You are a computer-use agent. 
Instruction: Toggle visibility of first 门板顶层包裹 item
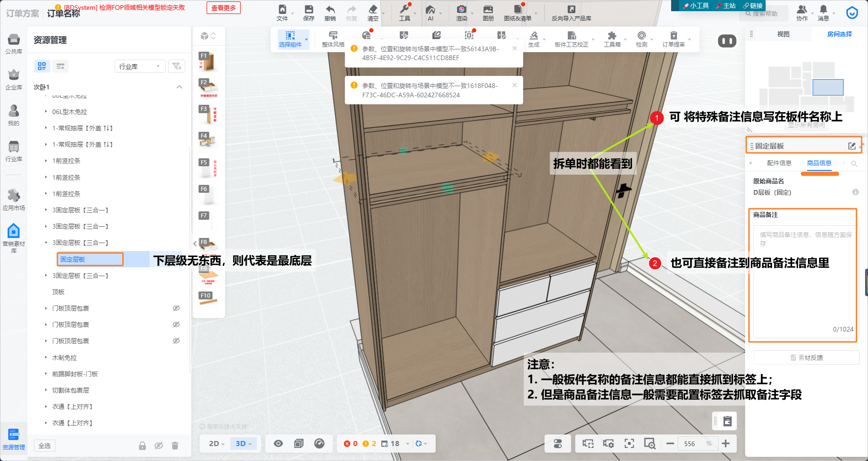coord(176,308)
